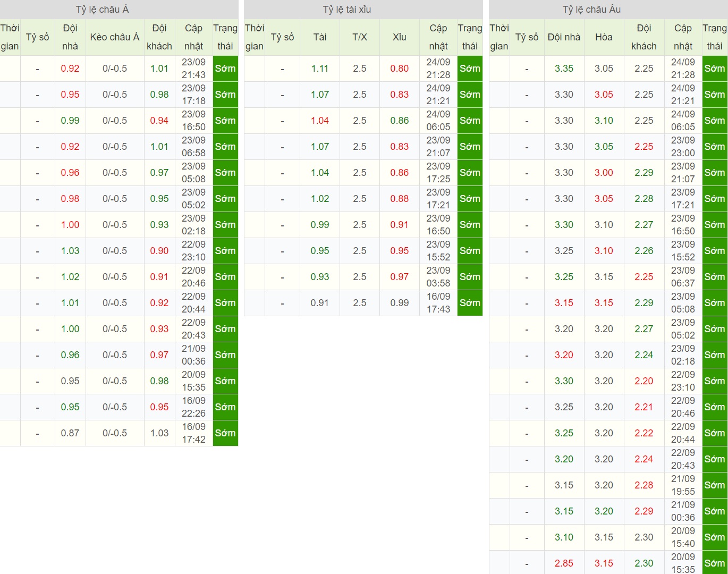Click the 'Sớm' status in European row 22/09 23:10

pos(715,381)
